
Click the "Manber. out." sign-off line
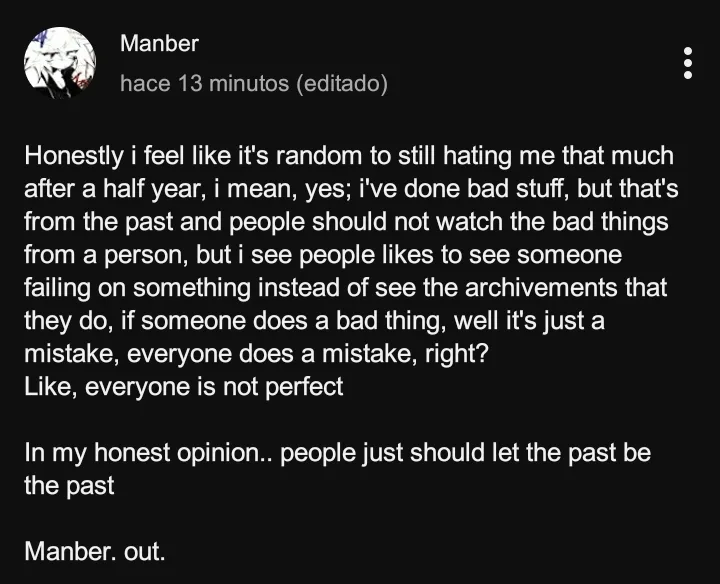[x=94, y=550]
